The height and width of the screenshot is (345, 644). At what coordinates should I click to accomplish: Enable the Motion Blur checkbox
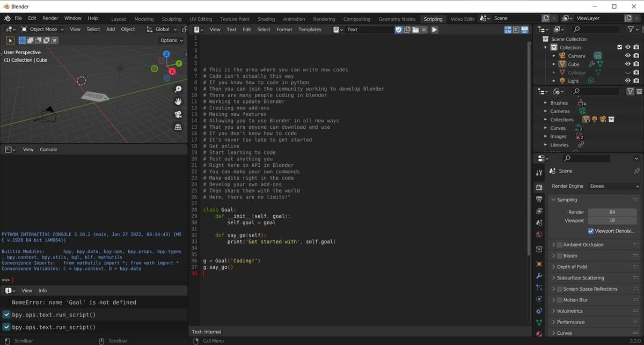pos(559,300)
